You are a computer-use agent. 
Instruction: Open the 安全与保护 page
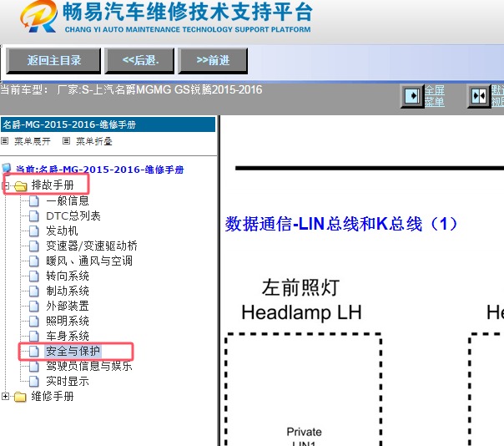[73, 351]
